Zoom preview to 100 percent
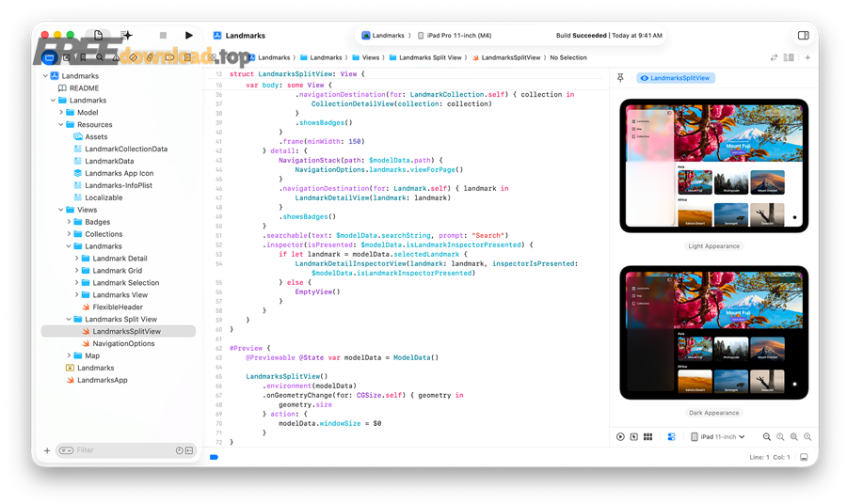 click(x=780, y=436)
